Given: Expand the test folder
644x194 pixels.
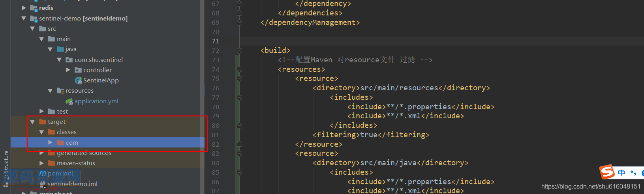Looking at the screenshot, I should point(41,112).
